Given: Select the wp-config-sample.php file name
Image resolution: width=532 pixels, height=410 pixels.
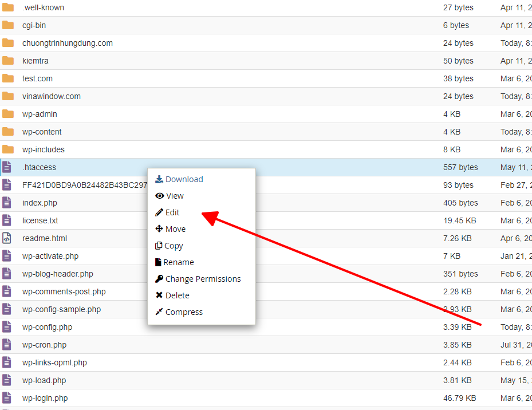Looking at the screenshot, I should coord(61,310).
